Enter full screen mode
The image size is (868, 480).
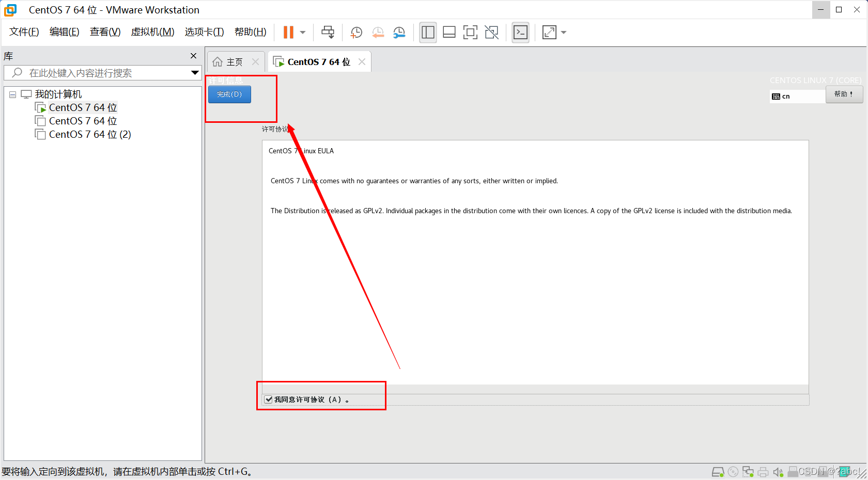coord(470,33)
